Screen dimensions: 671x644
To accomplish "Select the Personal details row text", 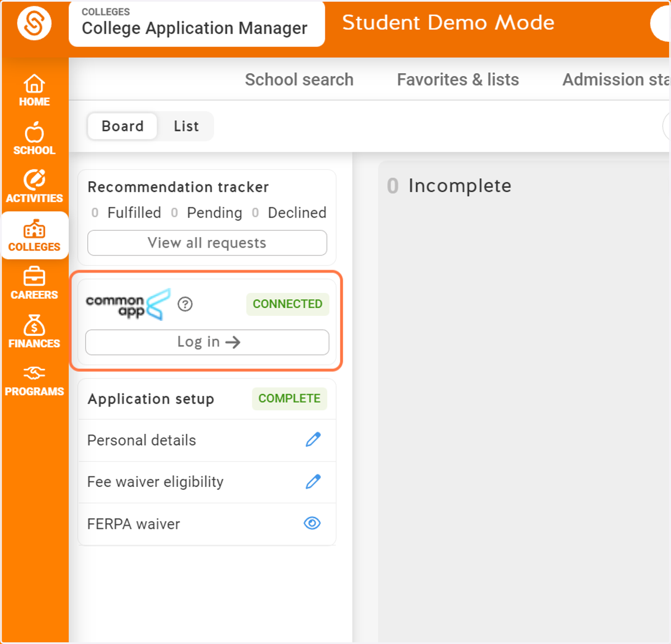I will 141,441.
